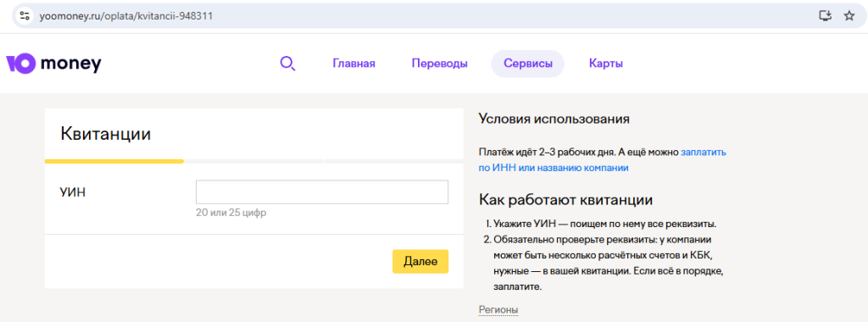Click the site information icon in address bar
Viewport: 868px width, 322px height.
(24, 16)
